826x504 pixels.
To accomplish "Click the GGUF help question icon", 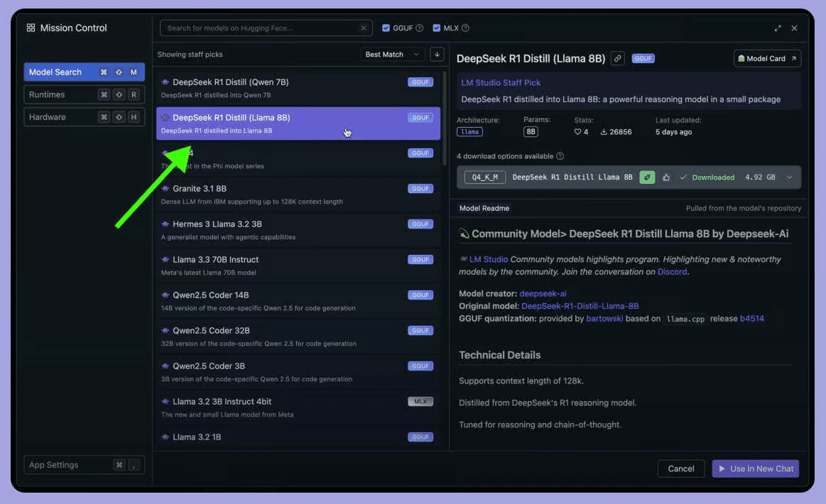I will [419, 28].
